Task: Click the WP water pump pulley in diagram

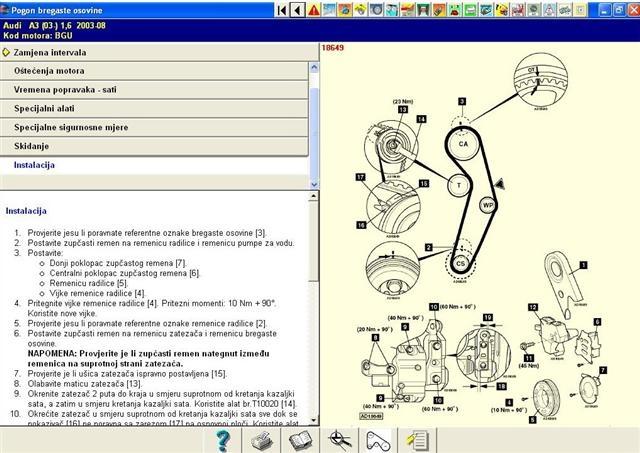Action: click(x=488, y=205)
